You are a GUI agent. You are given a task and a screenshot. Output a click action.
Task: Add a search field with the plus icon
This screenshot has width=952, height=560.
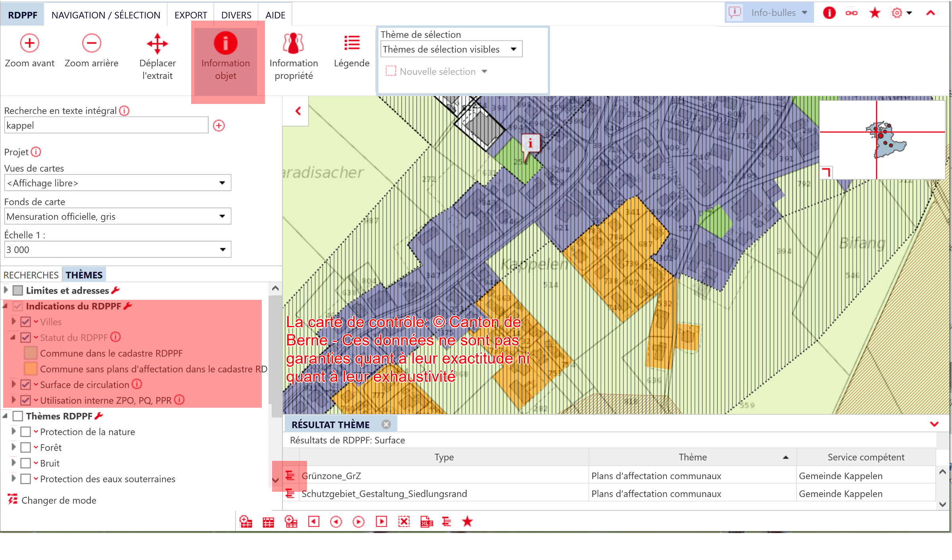(x=219, y=126)
